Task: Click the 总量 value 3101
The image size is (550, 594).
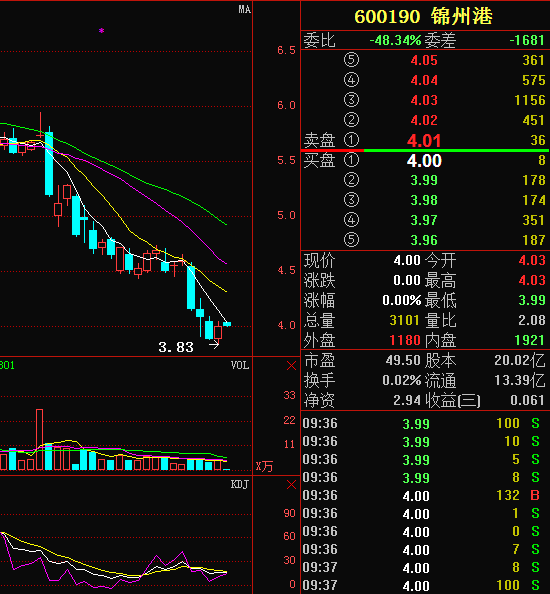Action: point(405,320)
